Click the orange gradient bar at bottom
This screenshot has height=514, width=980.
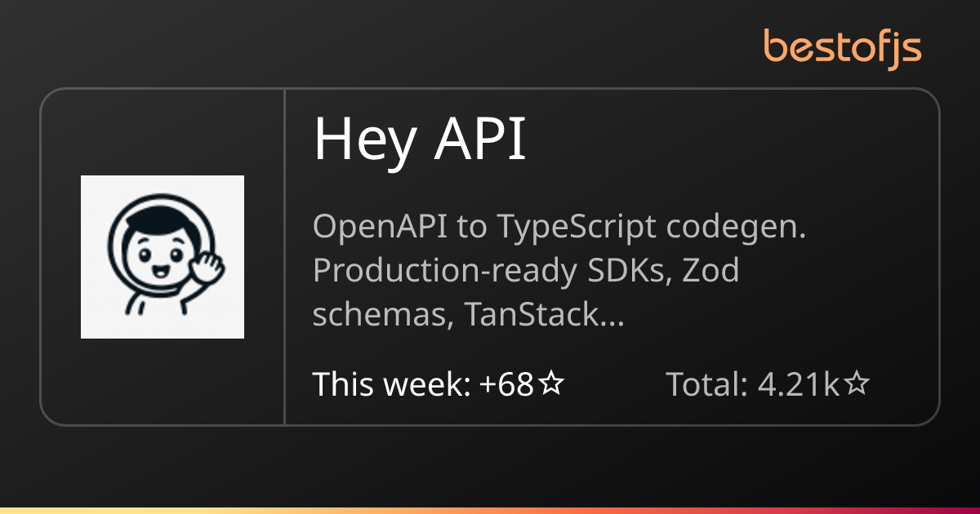click(490, 511)
